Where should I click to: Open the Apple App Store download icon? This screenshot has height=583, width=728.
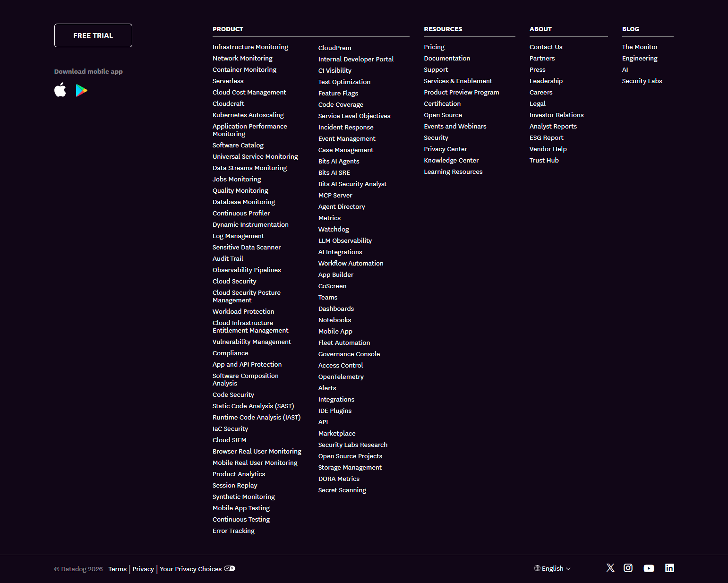(60, 90)
